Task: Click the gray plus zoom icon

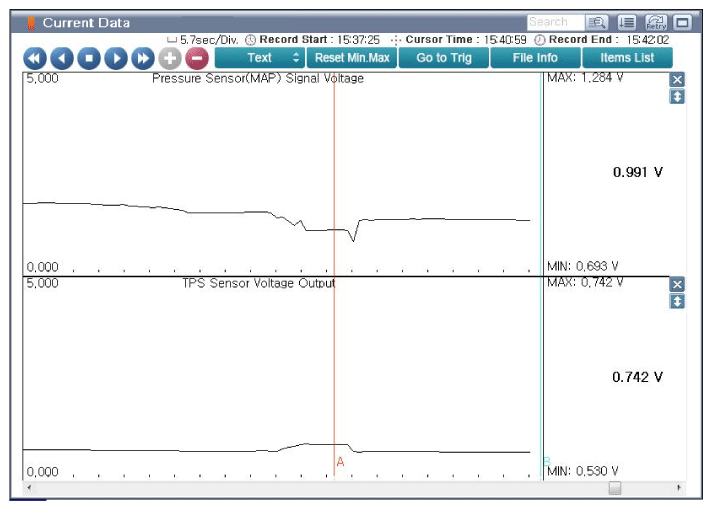Action: [169, 58]
